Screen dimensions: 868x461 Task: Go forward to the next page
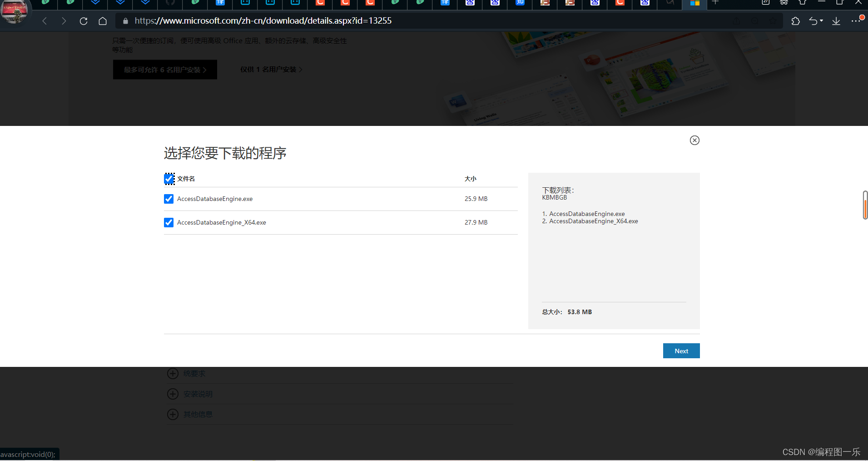click(x=64, y=21)
